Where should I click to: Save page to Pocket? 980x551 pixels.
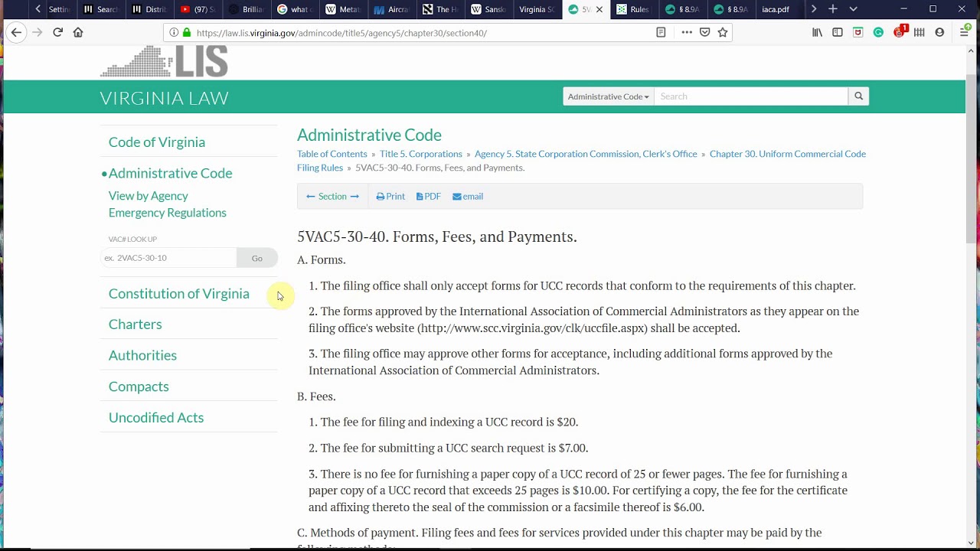coord(705,32)
